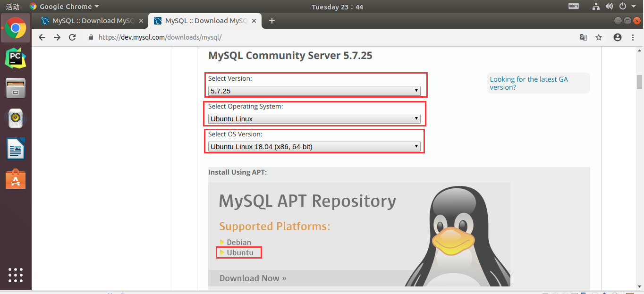Click the volume speaker icon
Viewport: 644px width, 294px height.
(x=609, y=7)
